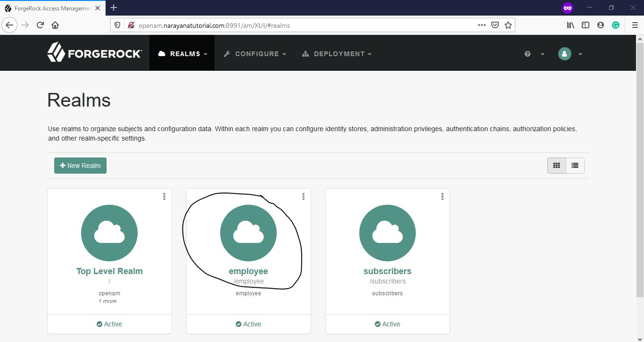Open the Firefox account icon
644x342 pixels.
[601, 25]
